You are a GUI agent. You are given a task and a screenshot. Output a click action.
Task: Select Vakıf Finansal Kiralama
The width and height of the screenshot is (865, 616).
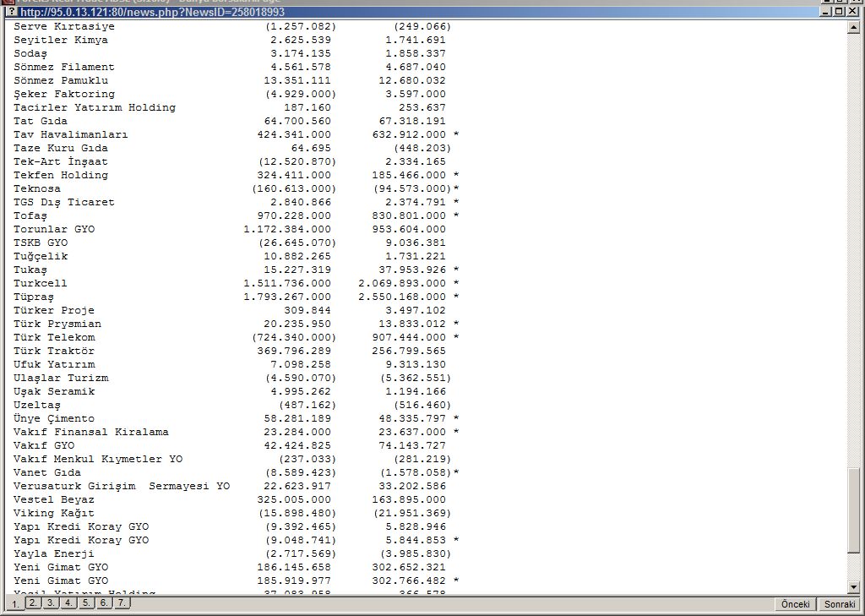pos(91,432)
